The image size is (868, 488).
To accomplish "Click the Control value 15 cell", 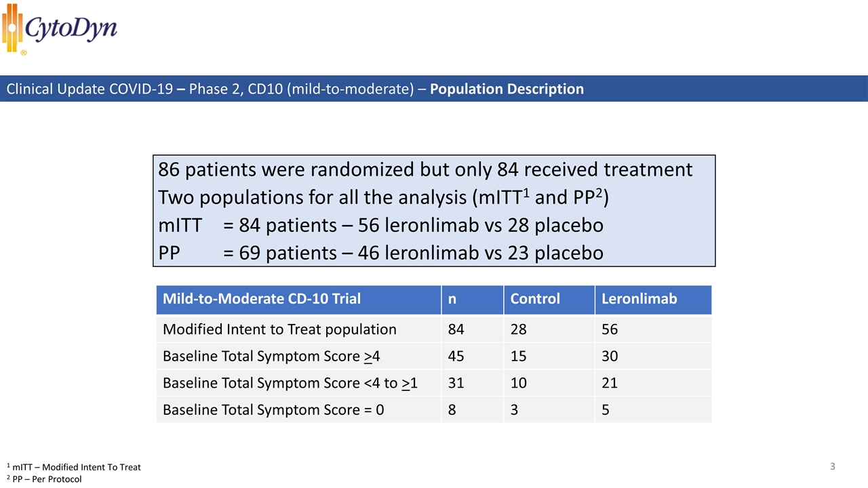I will pyautogui.click(x=518, y=357).
